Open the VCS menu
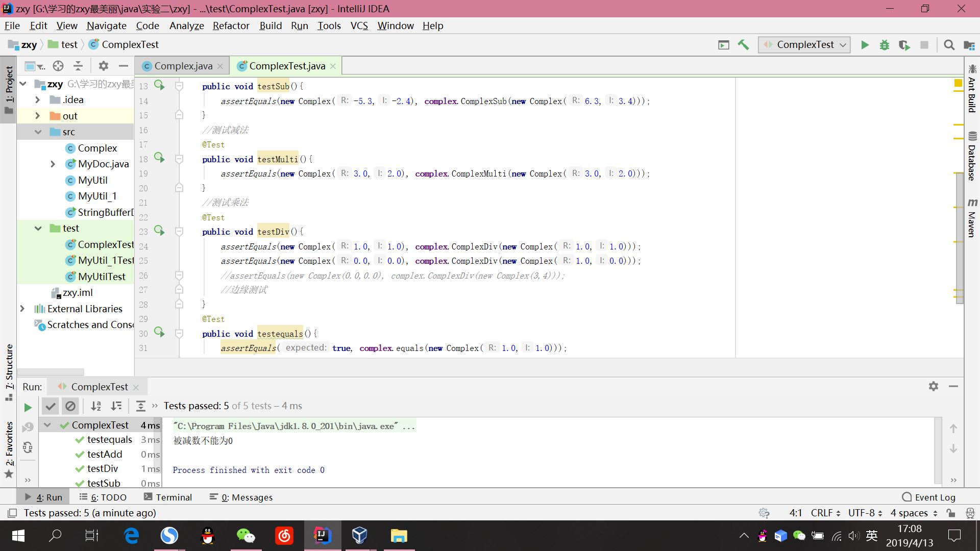Viewport: 980px width, 551px height. coord(359,26)
